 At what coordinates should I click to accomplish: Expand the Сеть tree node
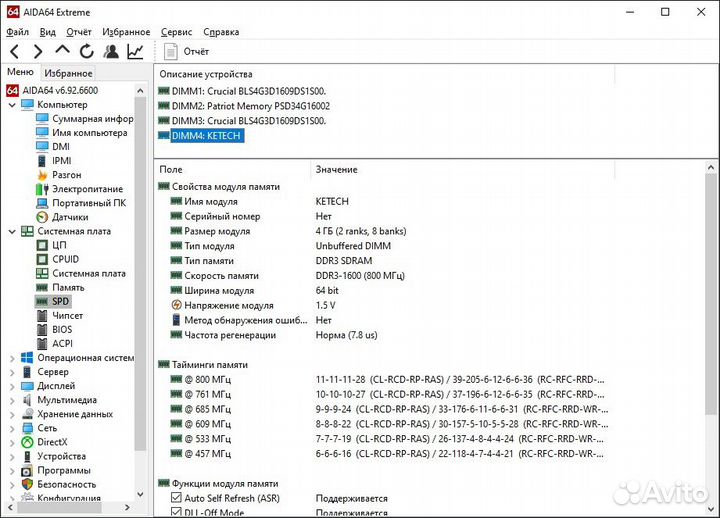coord(12,429)
